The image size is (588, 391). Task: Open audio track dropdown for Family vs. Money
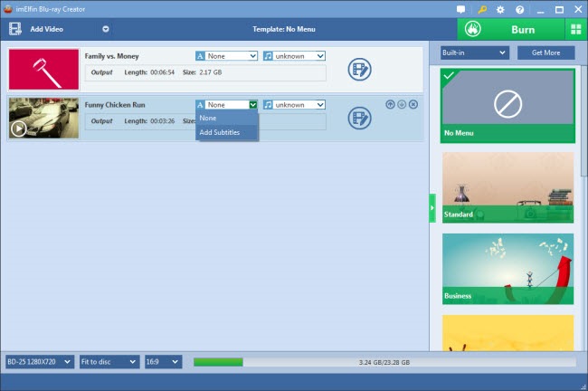tap(320, 56)
